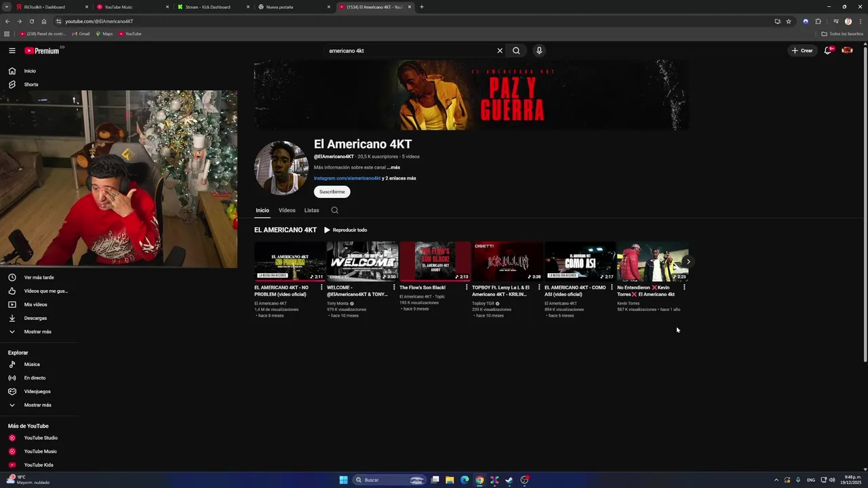Open Steam from the taskbar

[x=509, y=480]
